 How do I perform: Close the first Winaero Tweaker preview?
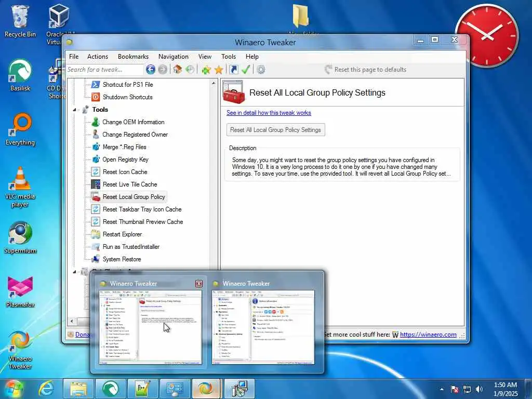point(199,284)
